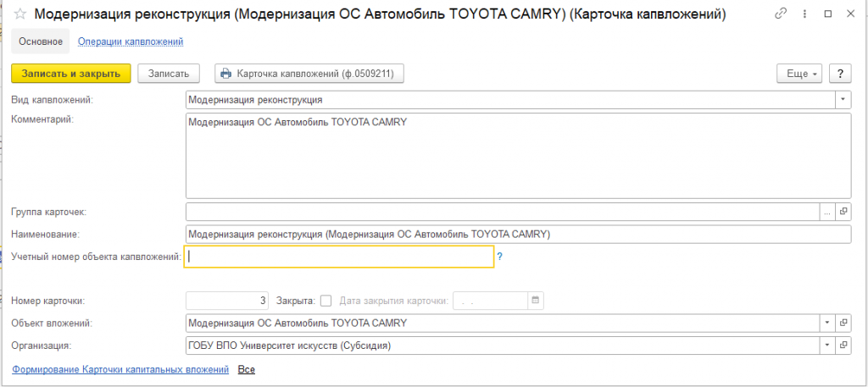Open the selected Группа карточек item form

point(843,211)
